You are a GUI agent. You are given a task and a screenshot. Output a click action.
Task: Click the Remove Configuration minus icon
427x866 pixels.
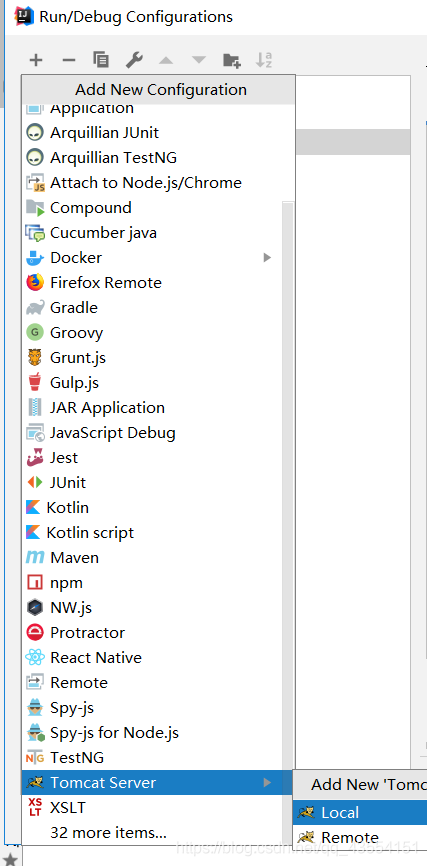point(68,60)
